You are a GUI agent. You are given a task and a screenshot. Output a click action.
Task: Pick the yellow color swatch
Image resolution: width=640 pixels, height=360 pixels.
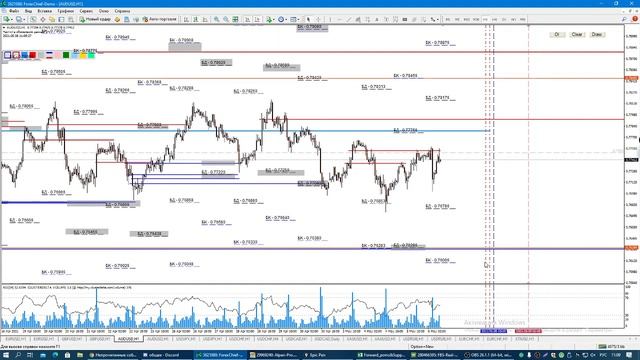coord(83,55)
